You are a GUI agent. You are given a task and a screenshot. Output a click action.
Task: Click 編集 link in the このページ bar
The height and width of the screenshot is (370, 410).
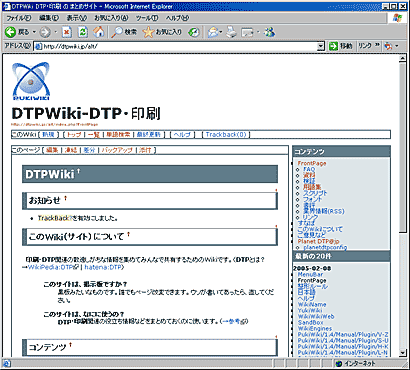coord(52,150)
